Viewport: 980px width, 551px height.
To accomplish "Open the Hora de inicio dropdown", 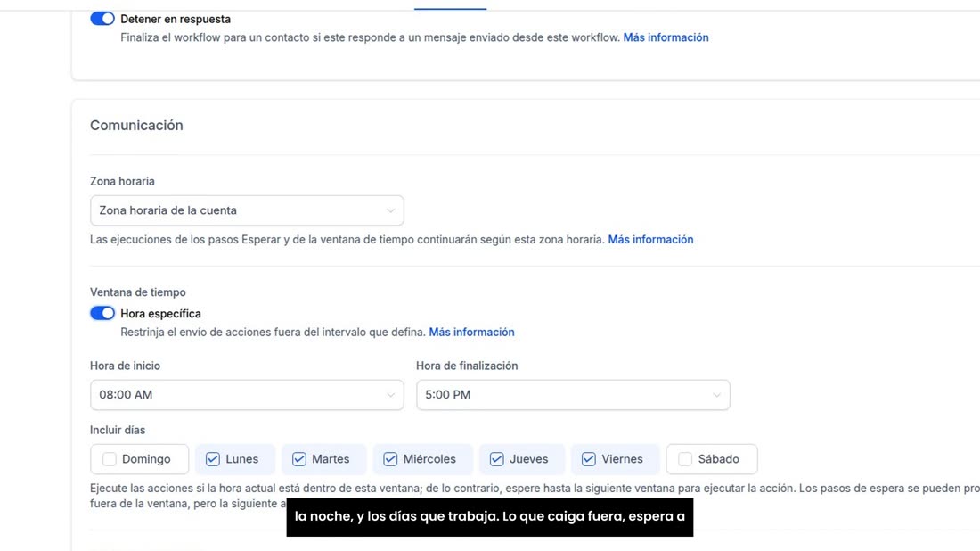I will click(247, 395).
